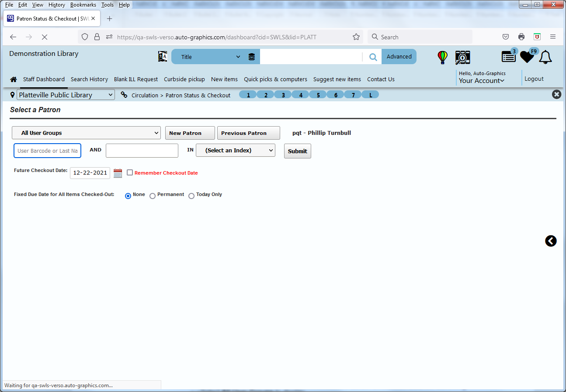Select the Today Only due date option
Screen dimensions: 566x392
pos(191,196)
